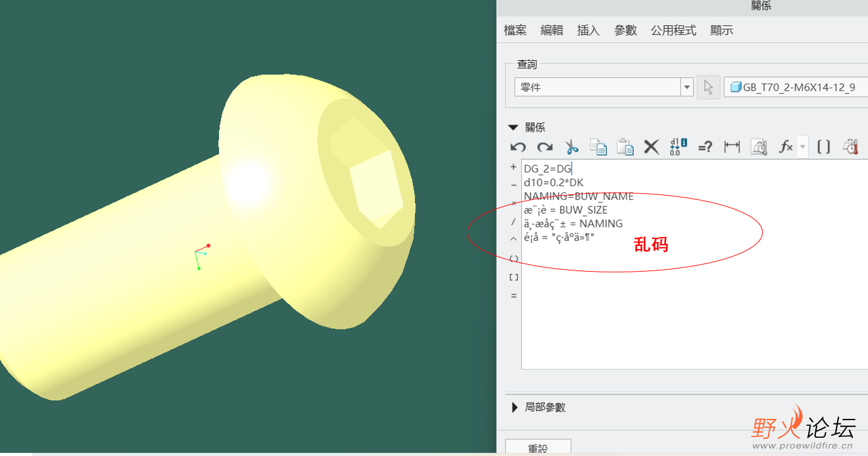
Task: Delete selected relation with X icon
Action: point(651,147)
